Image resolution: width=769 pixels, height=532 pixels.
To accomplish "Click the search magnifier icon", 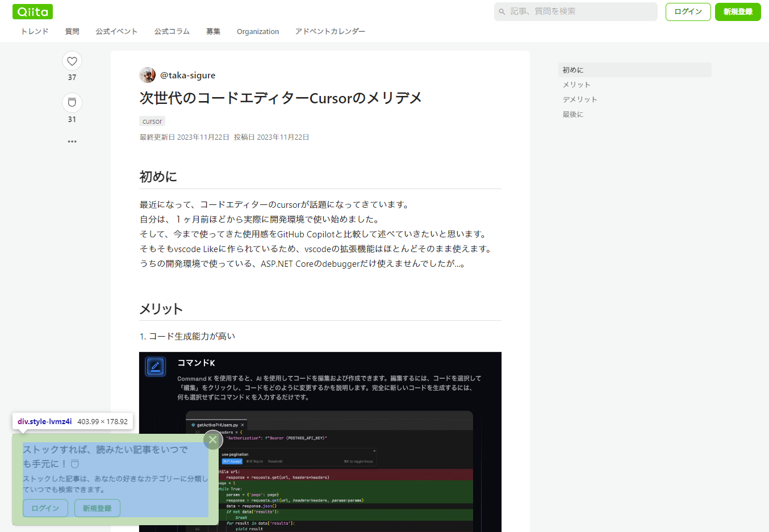I will [x=502, y=11].
